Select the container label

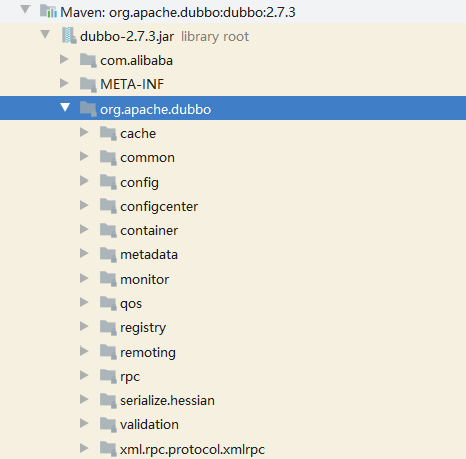tap(149, 231)
